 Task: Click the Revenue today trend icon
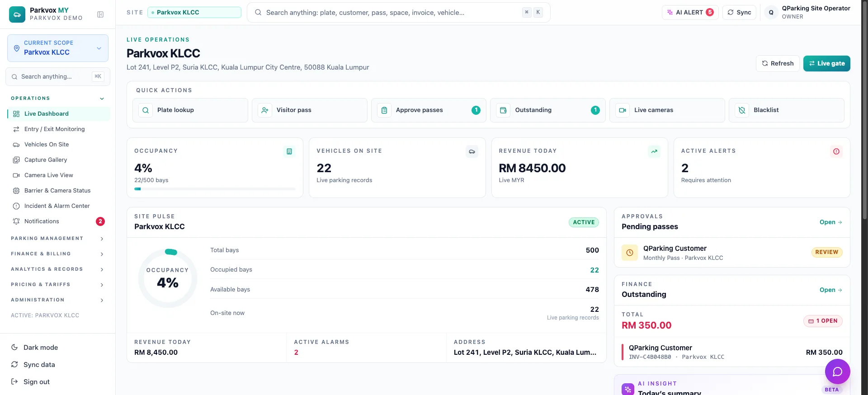click(x=654, y=152)
